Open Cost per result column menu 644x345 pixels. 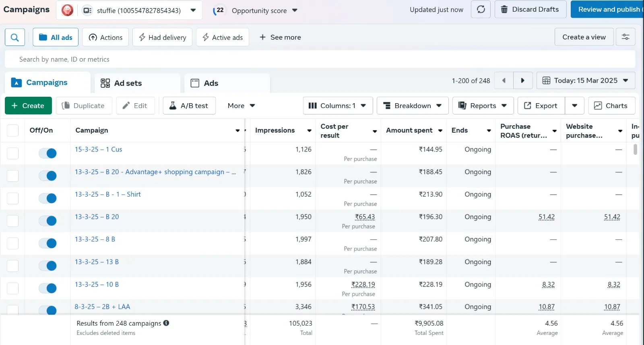point(375,131)
